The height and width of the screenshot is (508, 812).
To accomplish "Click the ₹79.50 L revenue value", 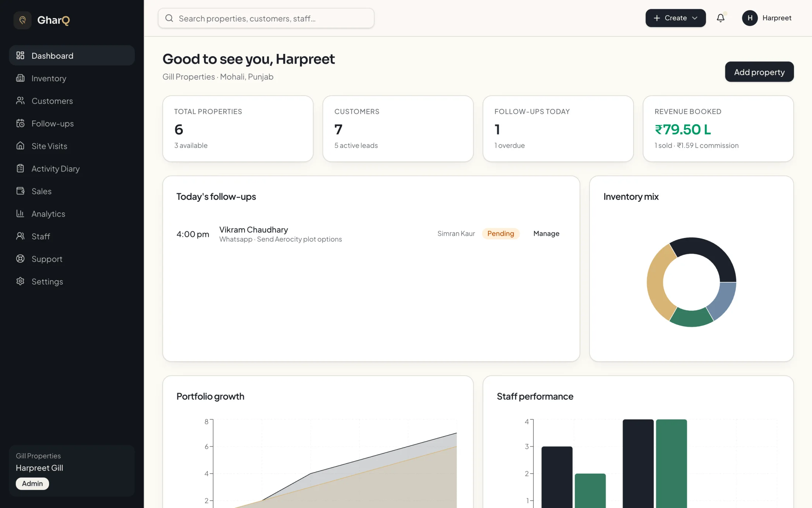I will point(683,129).
